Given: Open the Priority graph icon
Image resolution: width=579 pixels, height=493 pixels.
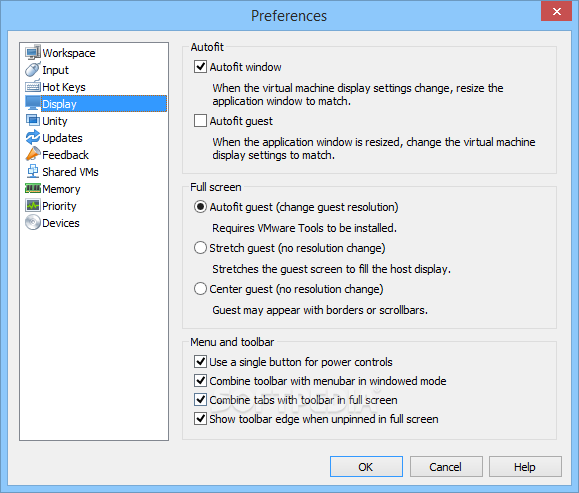Looking at the screenshot, I should [33, 206].
